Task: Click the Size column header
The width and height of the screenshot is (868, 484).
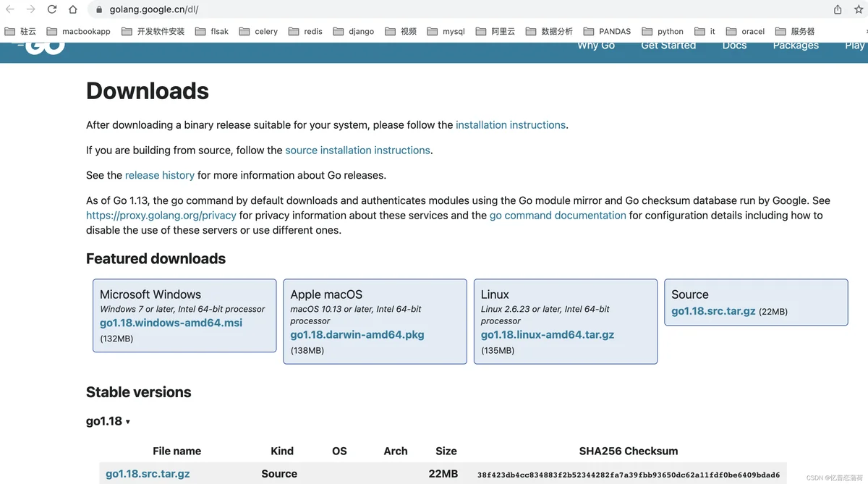Action: pyautogui.click(x=446, y=451)
